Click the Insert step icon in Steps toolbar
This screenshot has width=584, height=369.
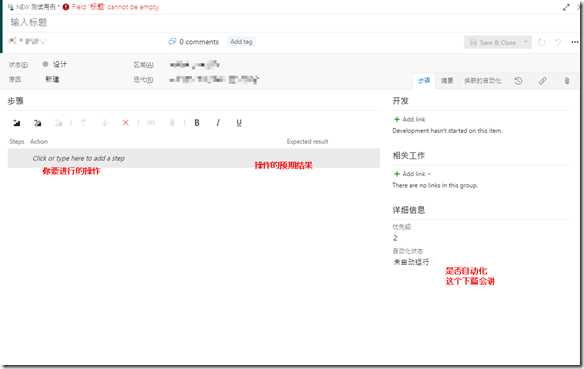(x=16, y=123)
